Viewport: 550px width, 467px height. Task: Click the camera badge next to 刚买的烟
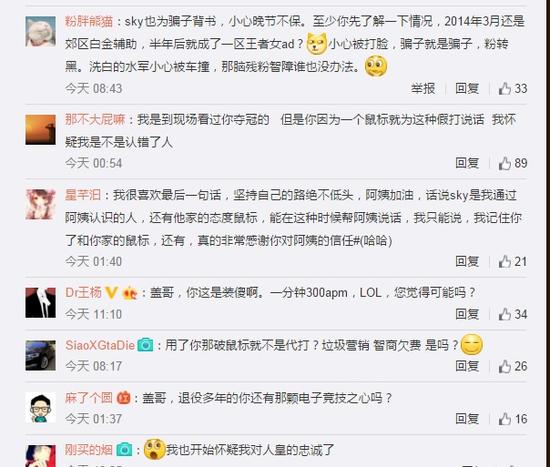pos(124,450)
